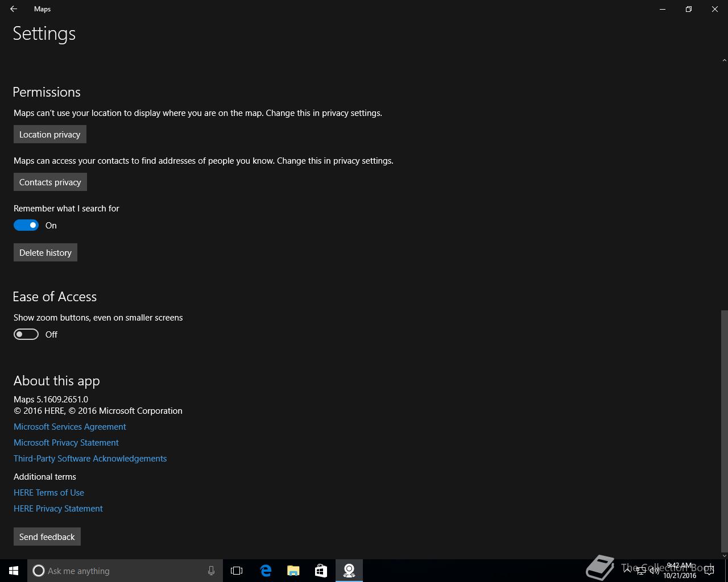Click the network tray icon
Screen dimensions: 728x582
coord(641,571)
